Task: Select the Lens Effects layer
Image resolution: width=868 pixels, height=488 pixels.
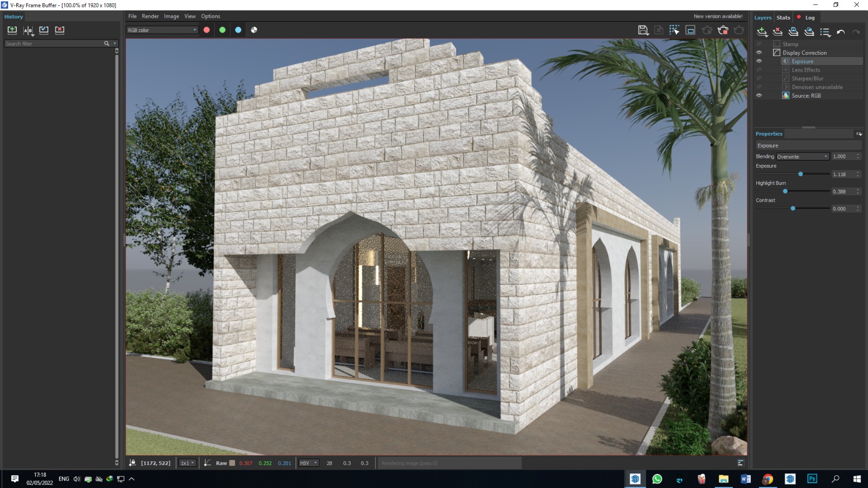Action: [x=806, y=70]
